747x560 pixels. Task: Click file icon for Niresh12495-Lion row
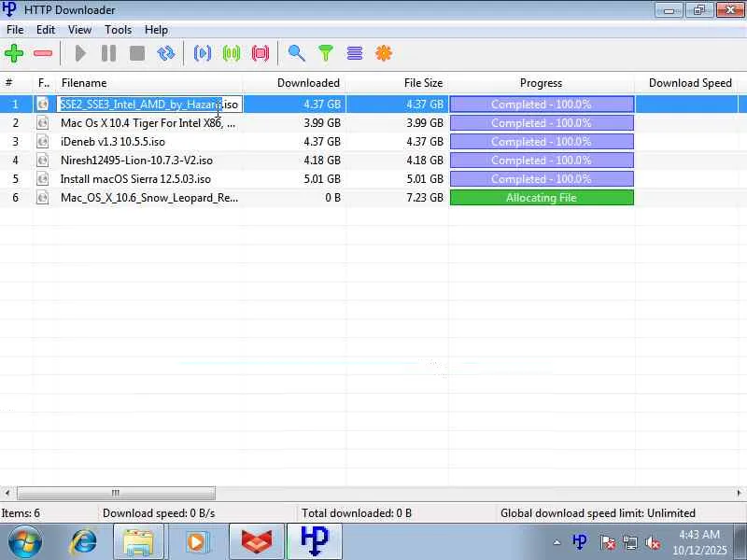tap(42, 160)
